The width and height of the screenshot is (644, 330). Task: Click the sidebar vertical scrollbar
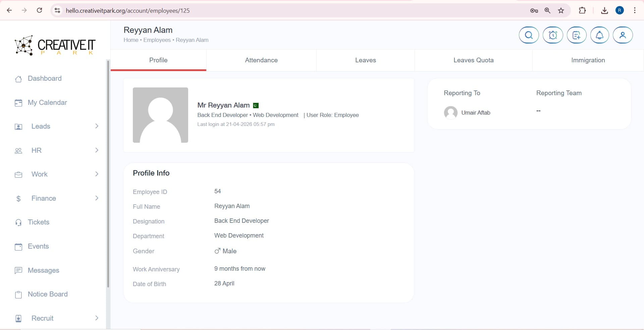pyautogui.click(x=108, y=174)
